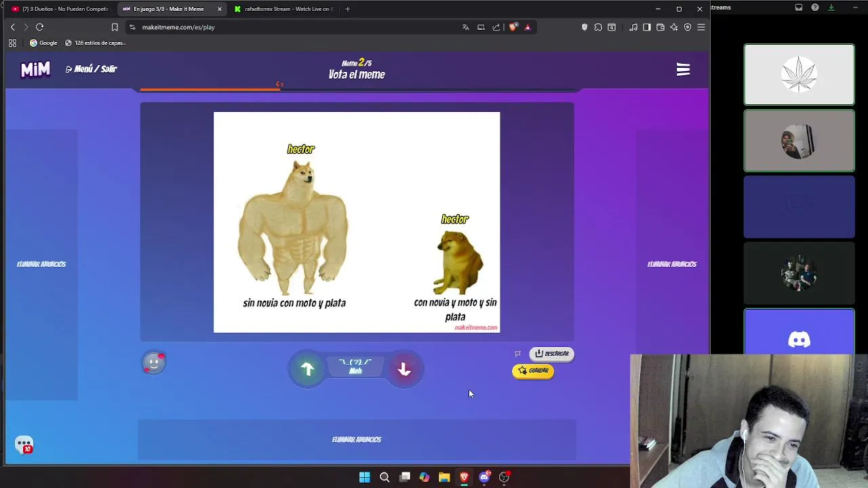Open Leo AI sparkle icon
Viewport: 868px width, 488px height.
674,27
